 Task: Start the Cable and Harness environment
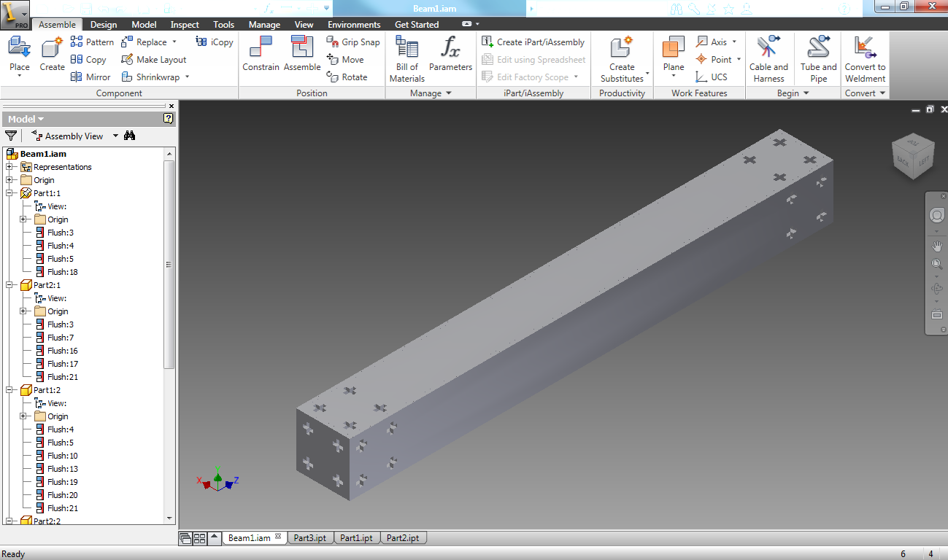pos(768,59)
